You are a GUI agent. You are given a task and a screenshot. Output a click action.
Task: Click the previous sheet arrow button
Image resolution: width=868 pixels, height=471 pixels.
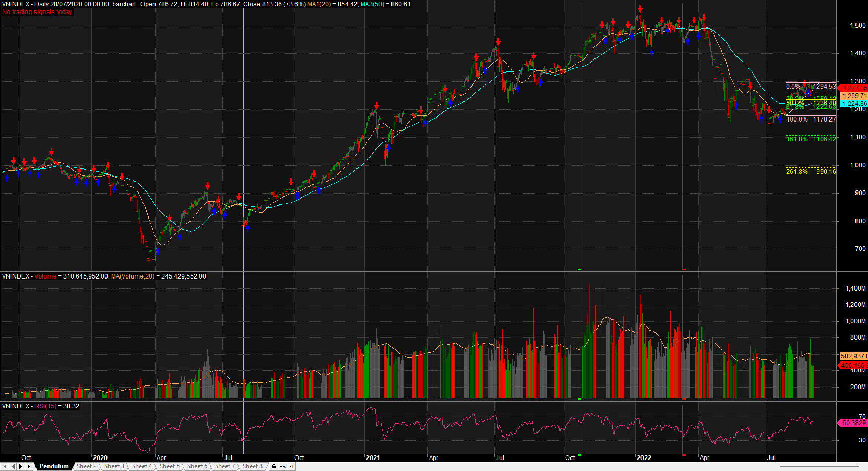point(13,466)
